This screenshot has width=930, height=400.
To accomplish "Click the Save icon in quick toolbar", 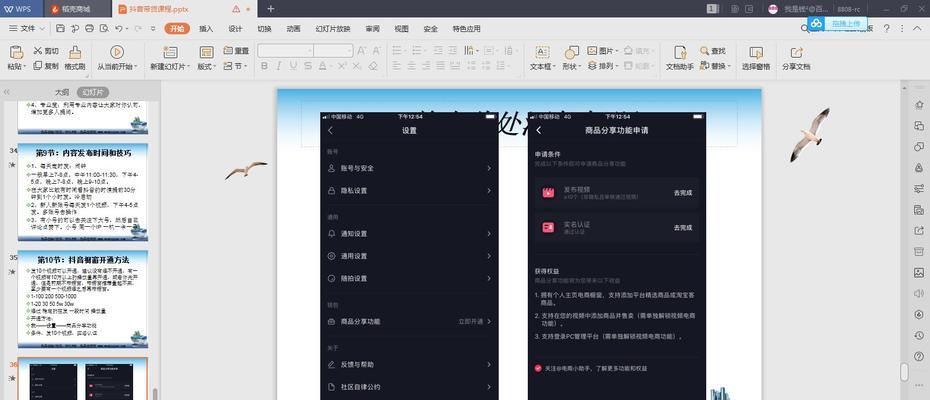I will click(60, 28).
